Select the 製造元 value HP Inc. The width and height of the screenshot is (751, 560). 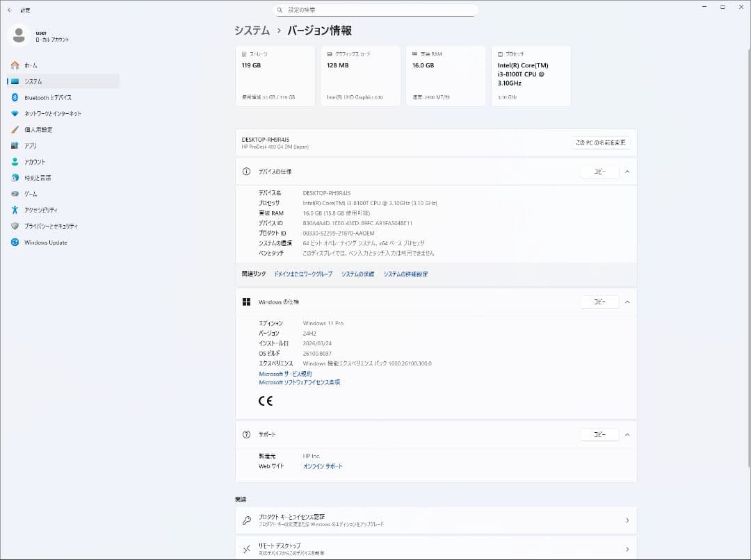(x=312, y=456)
